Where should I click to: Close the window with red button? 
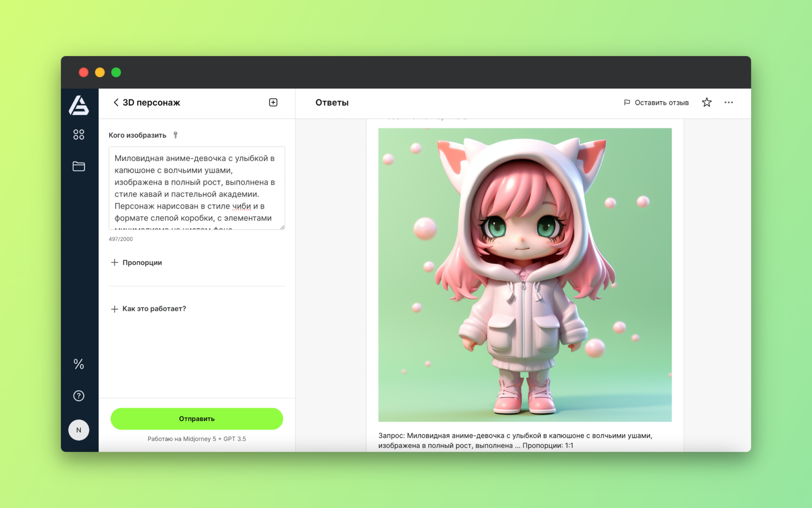click(x=84, y=73)
